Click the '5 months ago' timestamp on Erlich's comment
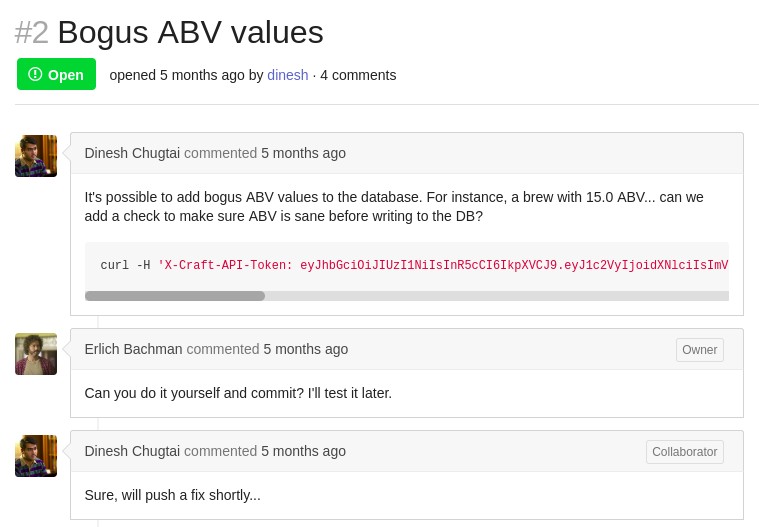Screen dimensions: 759x527 (x=305, y=349)
